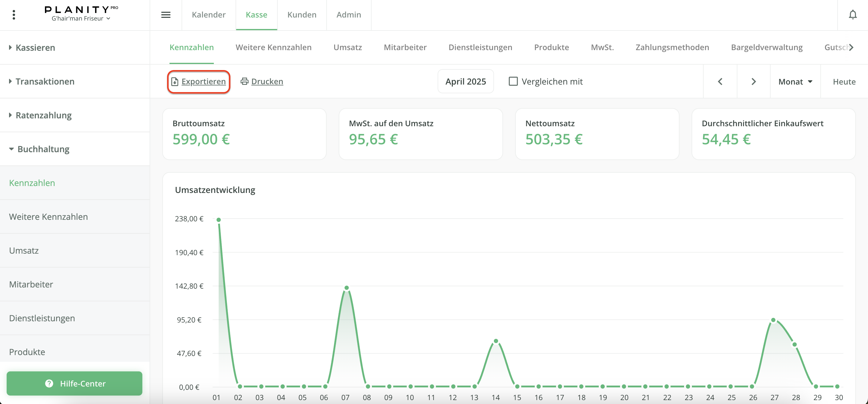Open the Kalender main tab
This screenshot has width=868, height=404.
[209, 15]
